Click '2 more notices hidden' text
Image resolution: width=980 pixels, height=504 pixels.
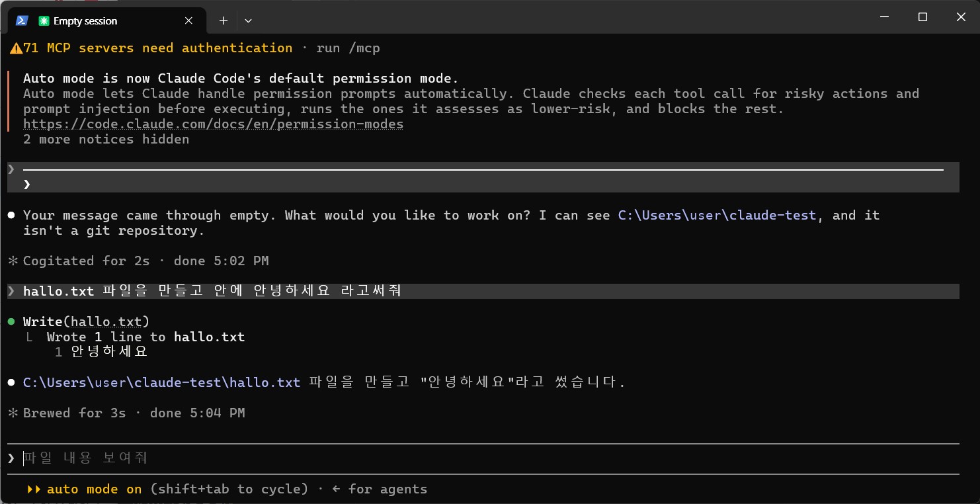coord(106,139)
